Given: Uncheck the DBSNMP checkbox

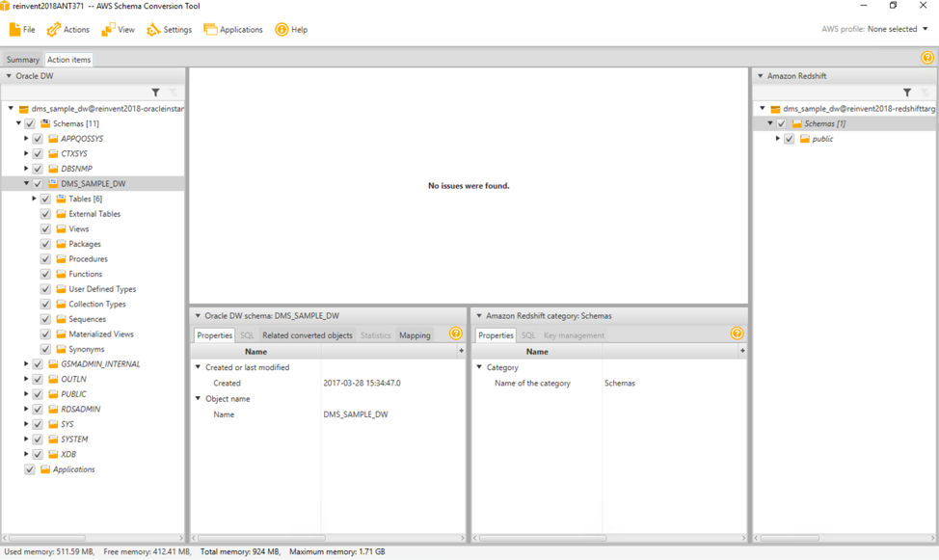Looking at the screenshot, I should tap(38, 169).
